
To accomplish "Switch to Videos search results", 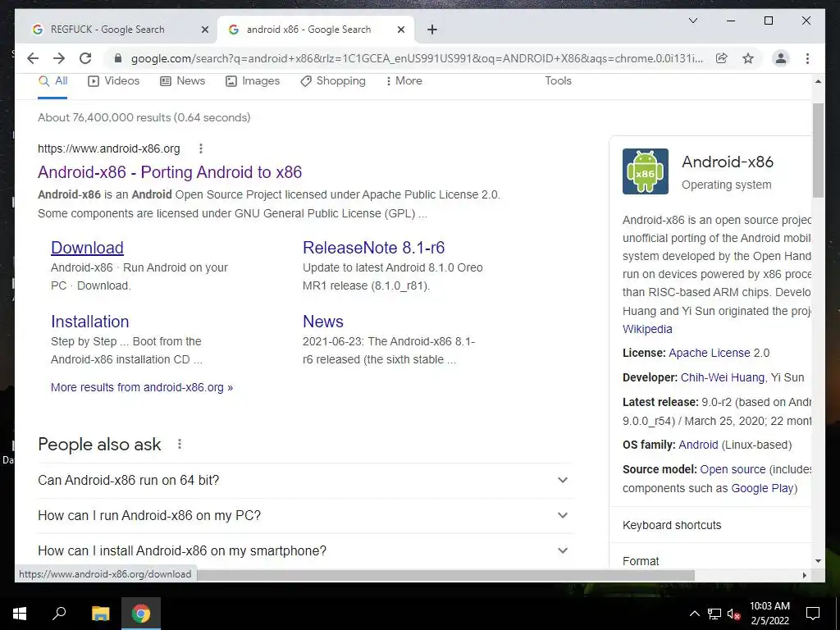I will point(113,81).
